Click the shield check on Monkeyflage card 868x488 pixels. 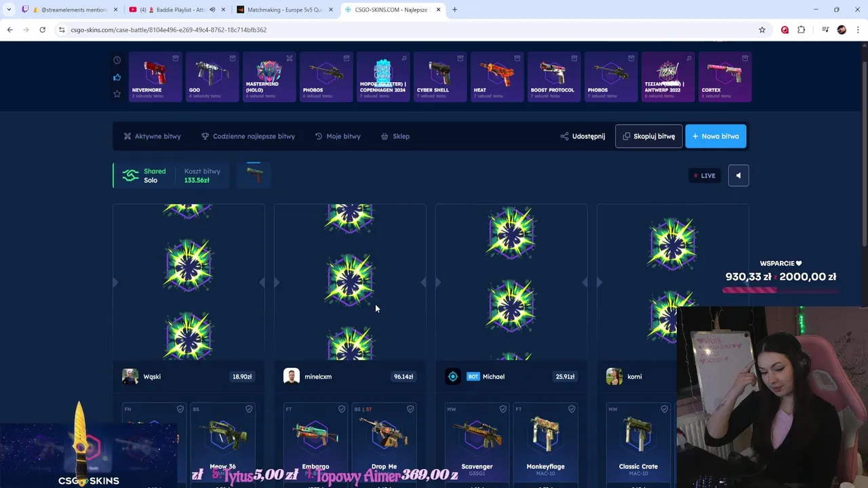[x=572, y=409]
